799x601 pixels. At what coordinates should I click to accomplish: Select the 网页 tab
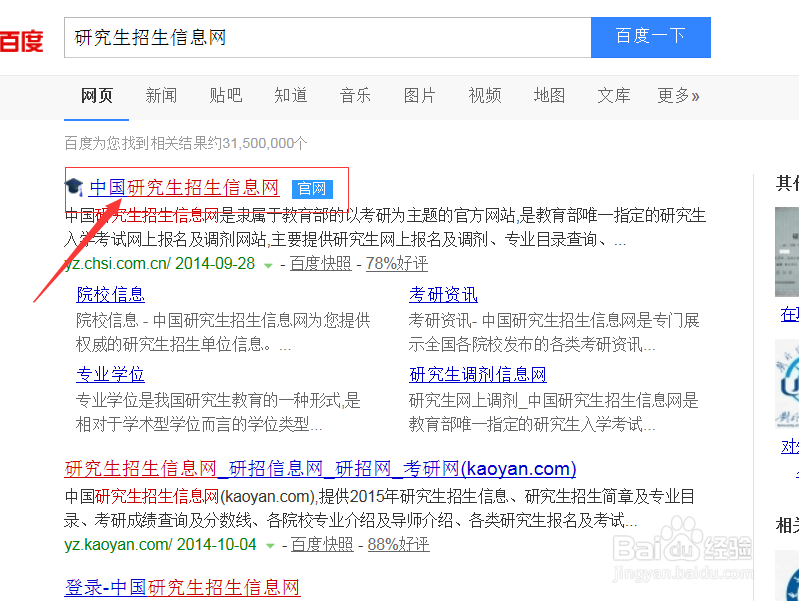[x=96, y=95]
